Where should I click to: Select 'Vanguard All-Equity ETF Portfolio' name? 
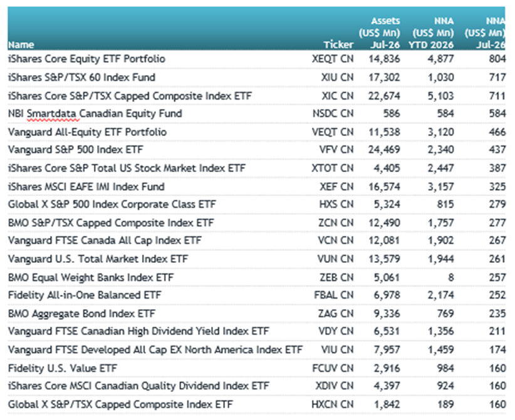click(x=87, y=132)
